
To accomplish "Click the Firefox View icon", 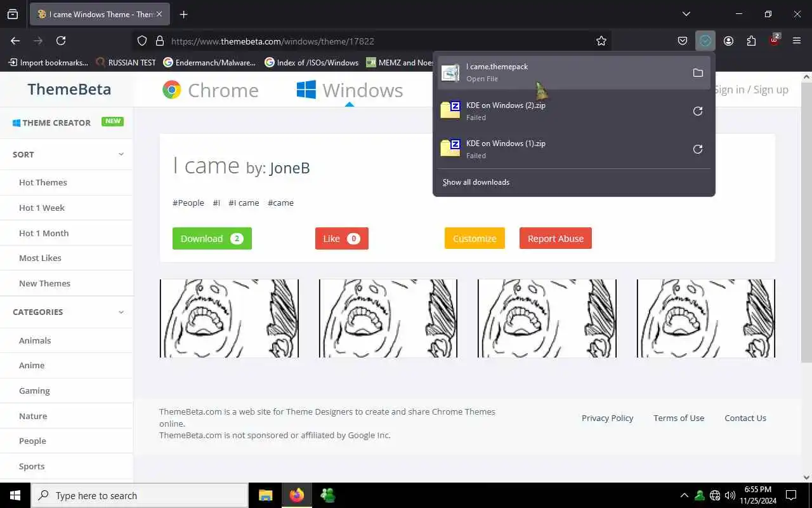I will click(13, 14).
